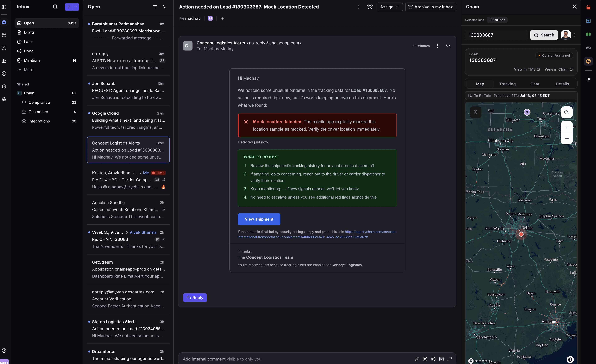The height and width of the screenshot is (364, 596).
Task: Attach file to internal comment
Action: click(x=417, y=359)
